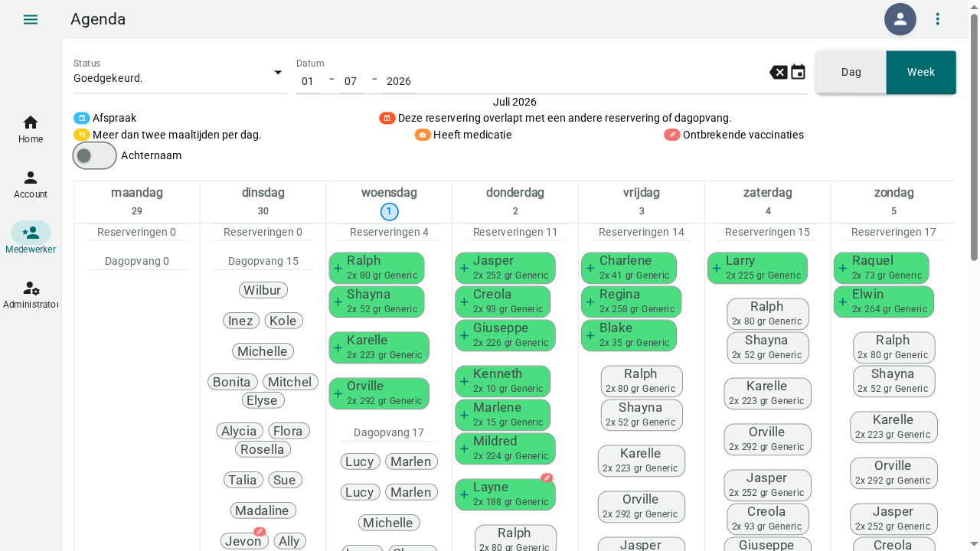The width and height of the screenshot is (980, 551).
Task: Select Medewerker in the sidebar menu
Action: pos(31,240)
